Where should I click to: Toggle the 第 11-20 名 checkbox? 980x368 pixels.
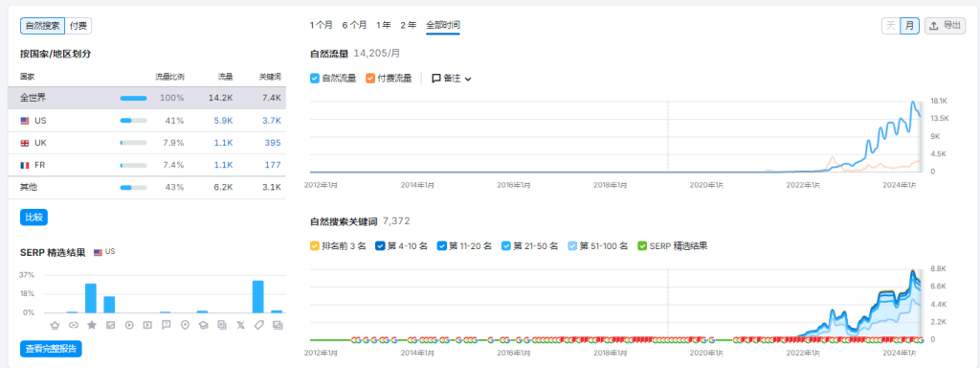442,246
